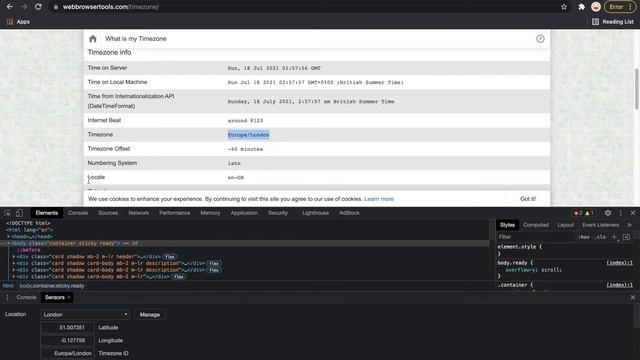640x360 pixels.
Task: Toggle the :hov element state panel
Action: coord(585,237)
